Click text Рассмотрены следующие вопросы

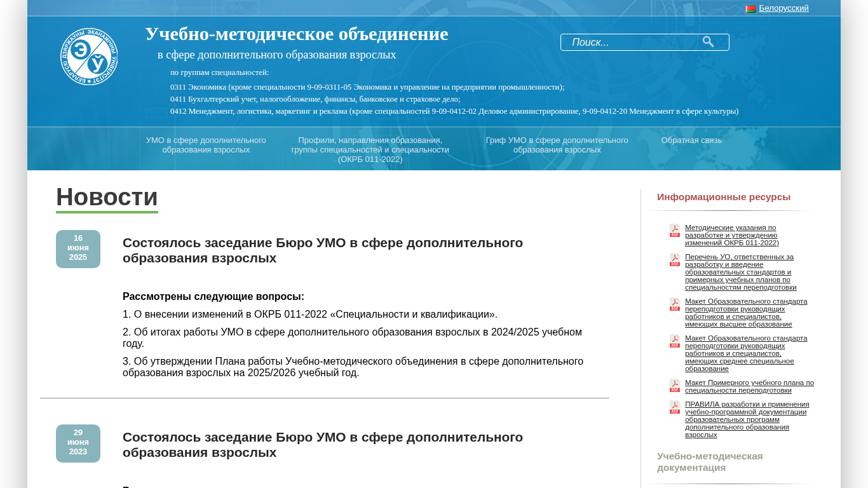[214, 297]
